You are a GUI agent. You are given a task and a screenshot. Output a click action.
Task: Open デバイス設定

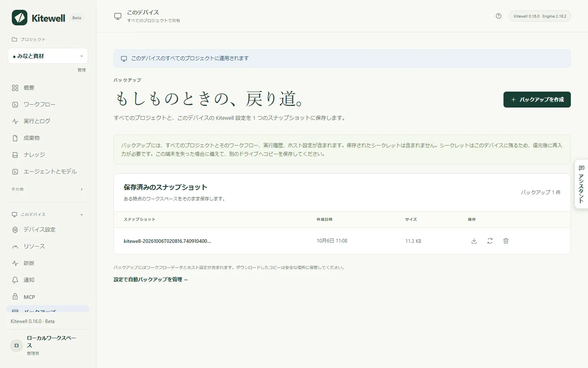[48, 230]
